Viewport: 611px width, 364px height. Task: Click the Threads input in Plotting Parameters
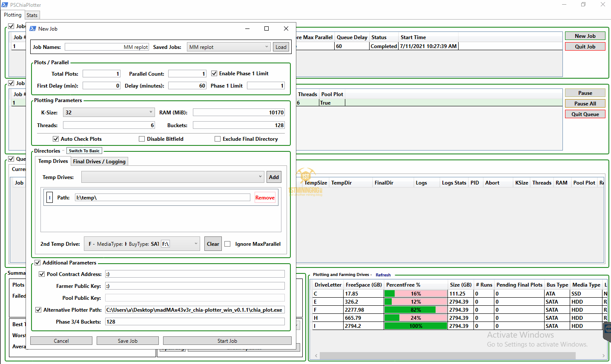[x=109, y=125]
